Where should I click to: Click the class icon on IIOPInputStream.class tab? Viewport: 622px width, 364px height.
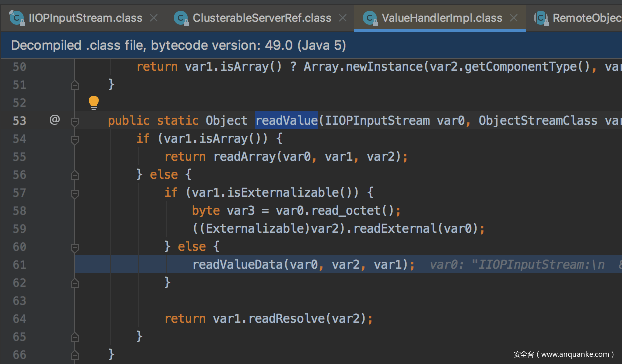click(x=16, y=18)
